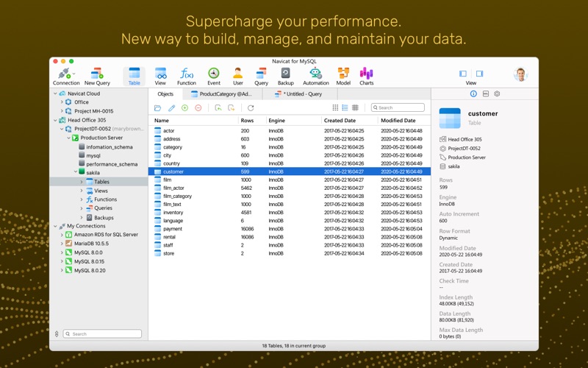Sort by the Name column header
Viewport: 588px width, 368px height.
pos(193,121)
